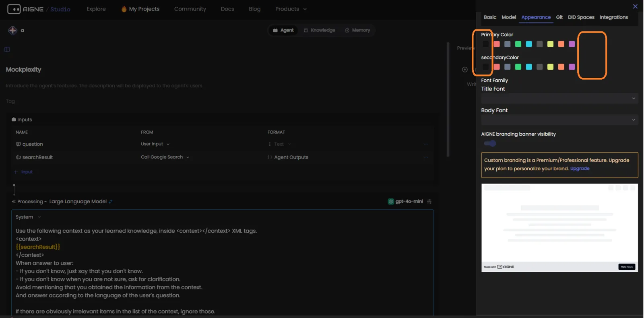Open the Text format dropdown for question
Viewport: 644px width, 318px height.
pos(280,144)
